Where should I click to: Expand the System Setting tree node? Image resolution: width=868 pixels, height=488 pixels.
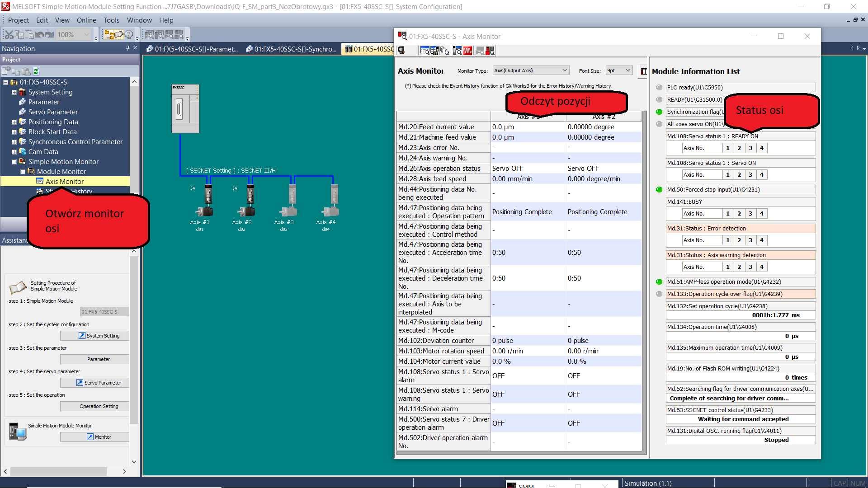click(x=14, y=92)
